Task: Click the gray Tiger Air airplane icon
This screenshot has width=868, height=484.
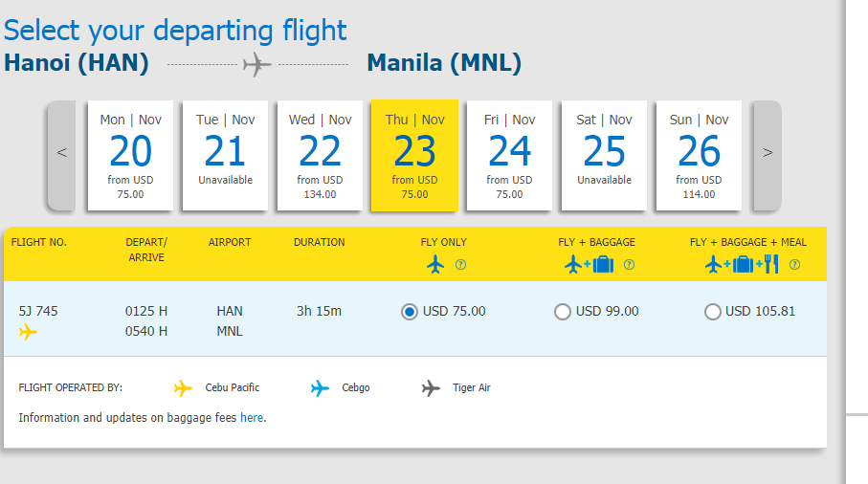Action: click(x=432, y=388)
